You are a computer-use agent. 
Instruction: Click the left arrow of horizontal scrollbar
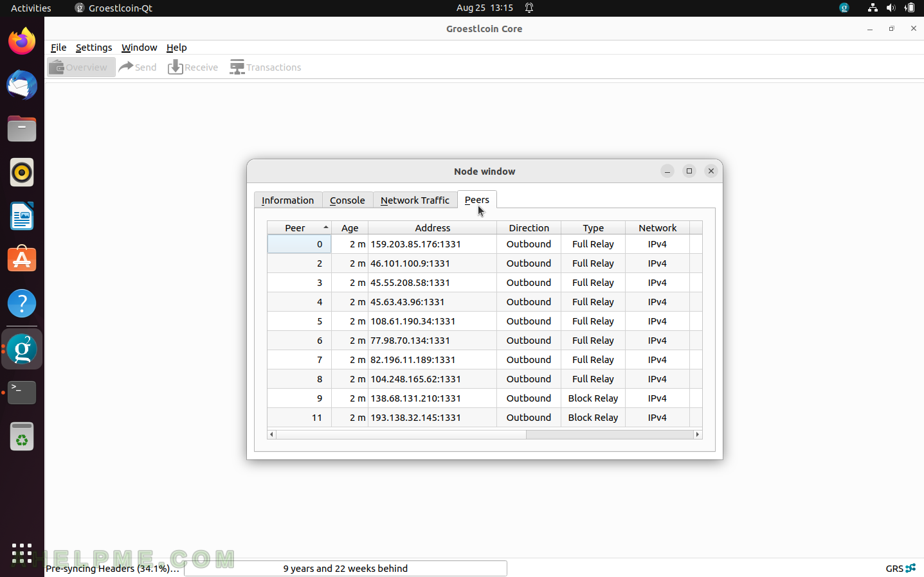pos(271,434)
